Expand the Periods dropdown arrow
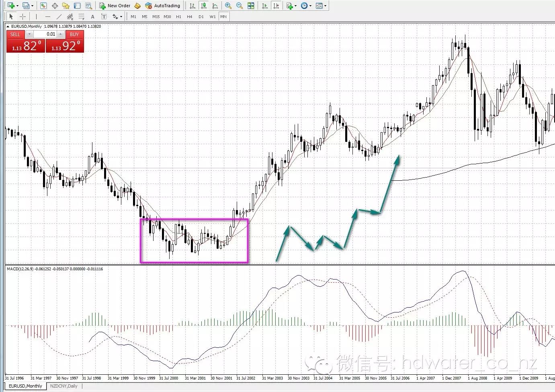This screenshot has height=392, width=555. pos(310,6)
